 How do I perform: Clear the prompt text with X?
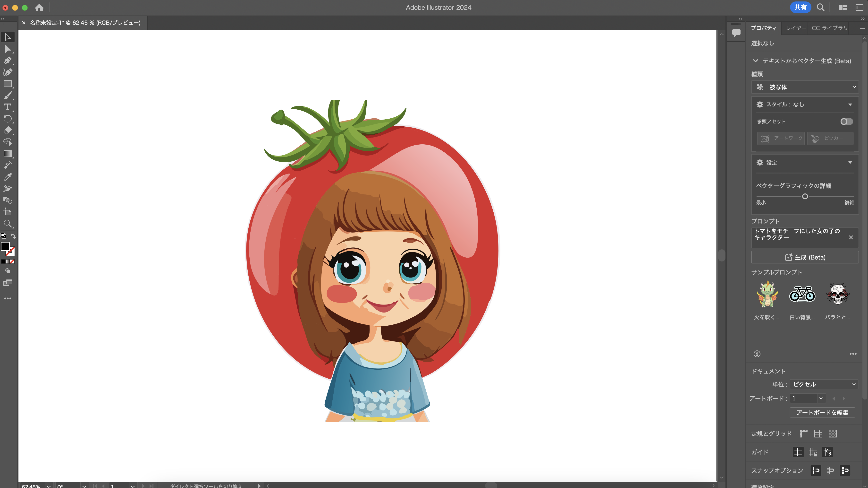[851, 237]
